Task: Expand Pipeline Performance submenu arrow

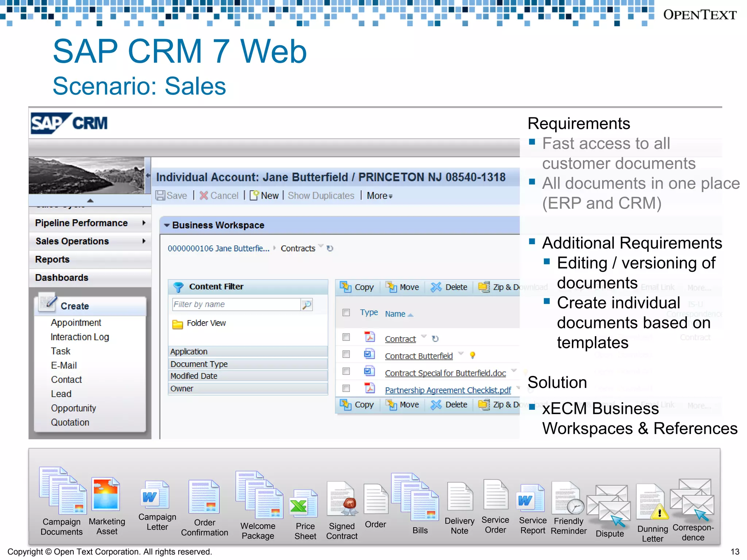Action: tap(144, 223)
